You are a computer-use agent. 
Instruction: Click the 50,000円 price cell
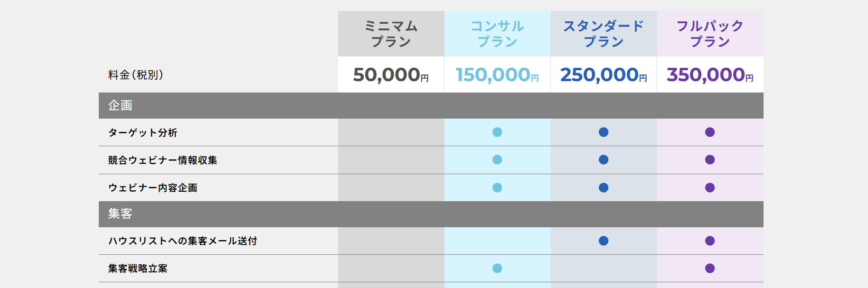coord(391,74)
